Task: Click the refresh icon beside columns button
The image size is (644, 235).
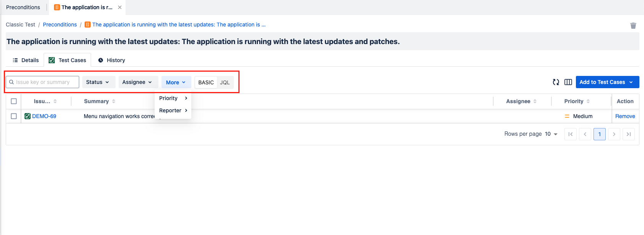Action: (x=556, y=82)
